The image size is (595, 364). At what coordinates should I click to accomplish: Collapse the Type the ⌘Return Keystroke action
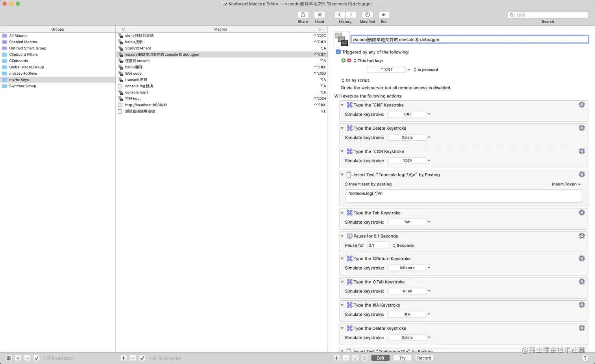pyautogui.click(x=342, y=259)
